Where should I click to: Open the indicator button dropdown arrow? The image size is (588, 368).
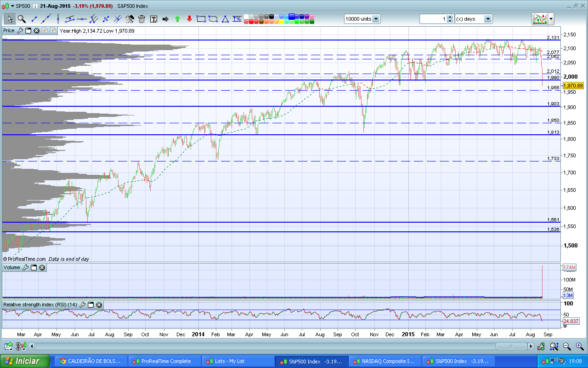coord(551,19)
